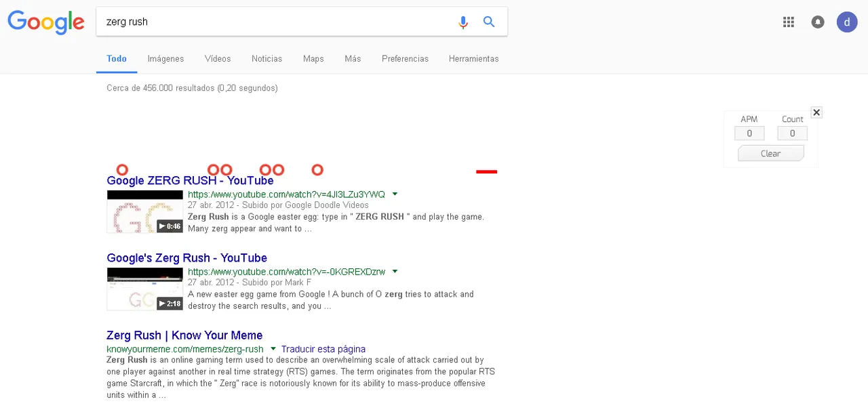Open dropdown arrow beside -0KGREXDzrw URL
868x412 pixels.
(395, 271)
